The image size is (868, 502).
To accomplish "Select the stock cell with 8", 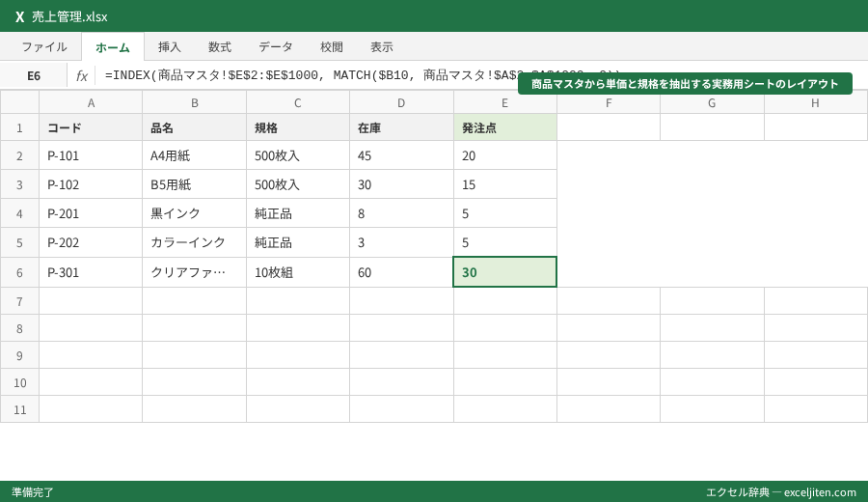I will 401,213.
